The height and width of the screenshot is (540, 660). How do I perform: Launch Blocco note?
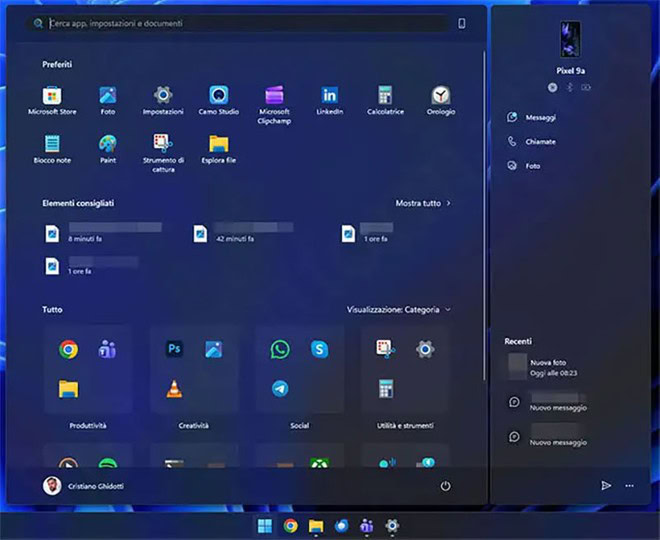pyautogui.click(x=52, y=149)
